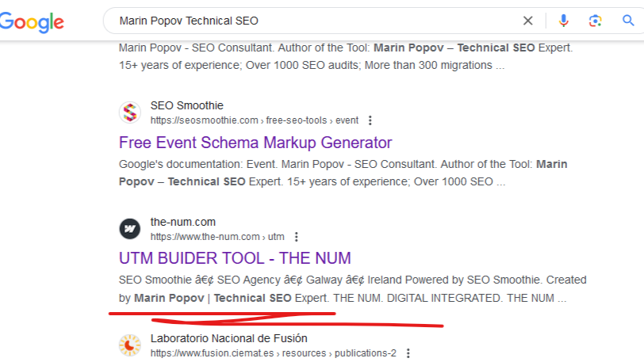Click the seosmoothie.com breadcrumb URL

pos(255,120)
